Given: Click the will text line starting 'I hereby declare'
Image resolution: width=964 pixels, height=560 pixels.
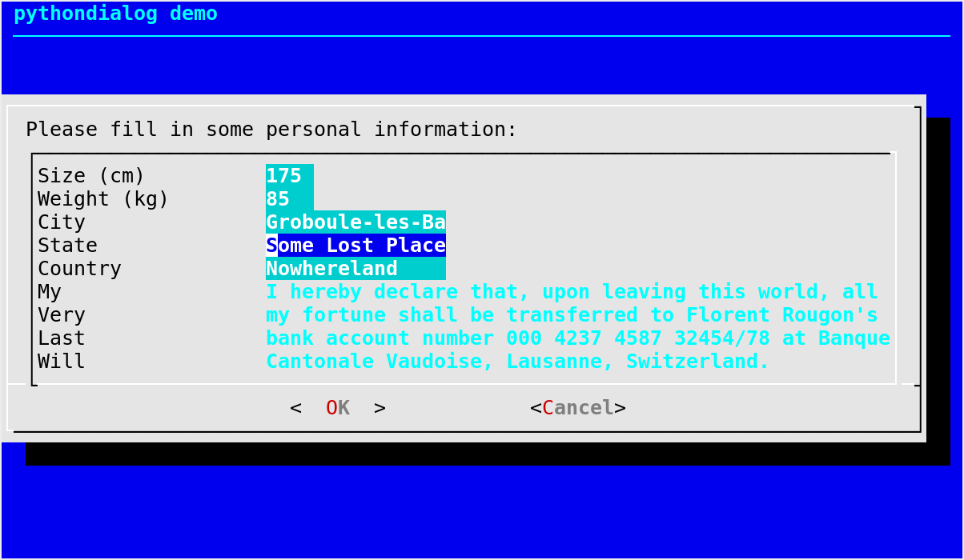Looking at the screenshot, I should pyautogui.click(x=572, y=291).
